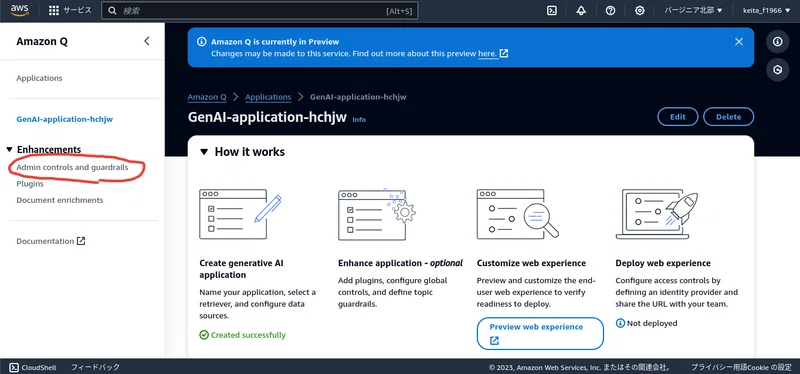Screen dimensions: 800x374
Task: Click the Not deployed status text
Action: (652, 323)
